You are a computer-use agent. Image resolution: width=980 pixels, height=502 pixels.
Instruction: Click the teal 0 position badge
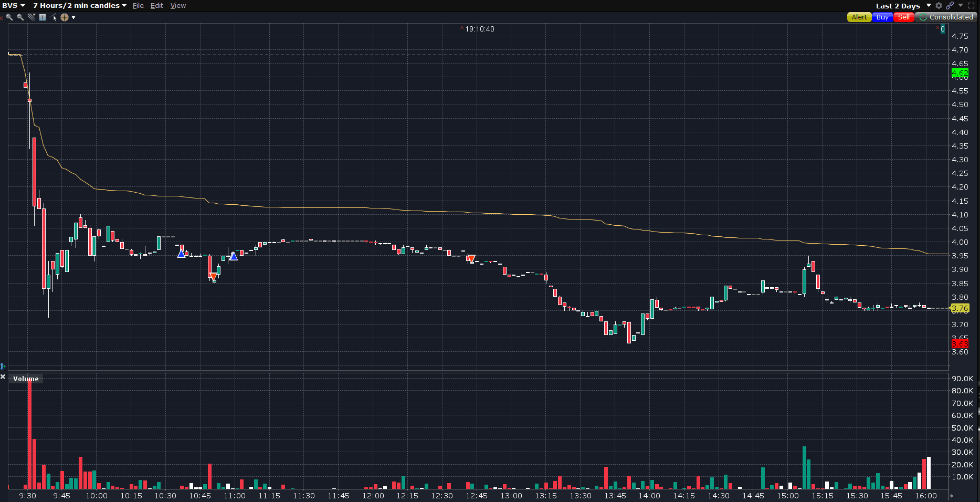[x=943, y=29]
